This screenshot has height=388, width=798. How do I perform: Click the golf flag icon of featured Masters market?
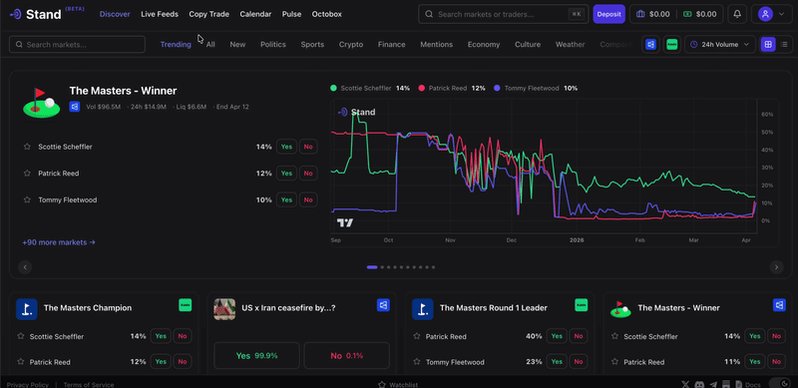point(41,102)
